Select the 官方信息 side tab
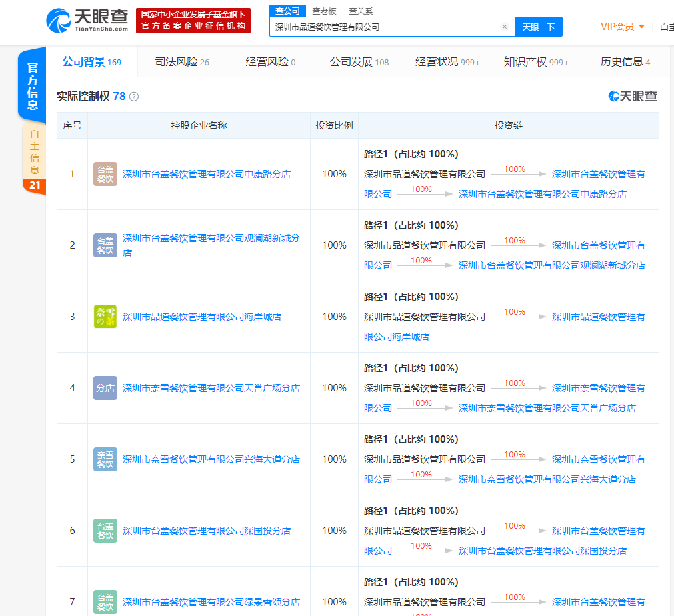Viewport: 674px width, 616px height. tap(33, 86)
